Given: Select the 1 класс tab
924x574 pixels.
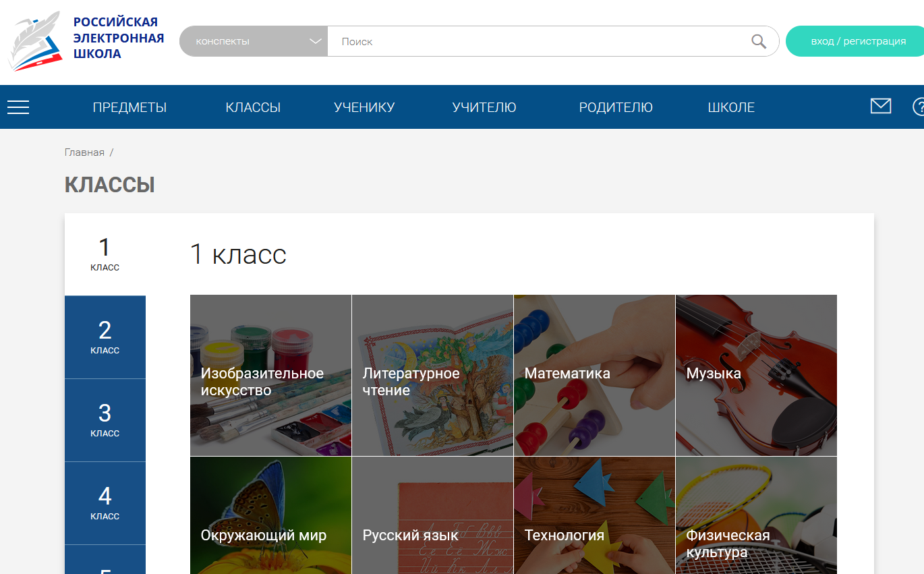Looking at the screenshot, I should 105,254.
